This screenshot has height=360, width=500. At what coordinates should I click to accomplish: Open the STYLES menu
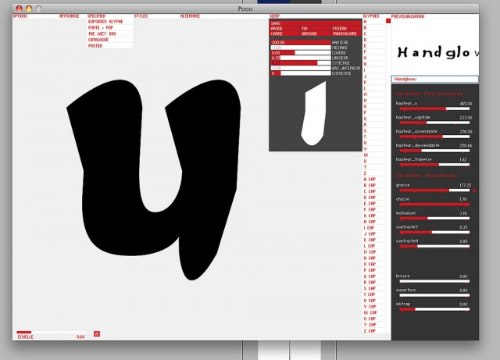click(x=141, y=16)
